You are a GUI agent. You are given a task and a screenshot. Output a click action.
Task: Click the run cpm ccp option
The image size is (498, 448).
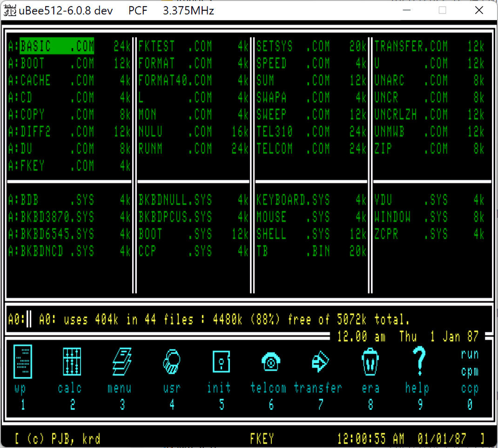click(x=469, y=372)
